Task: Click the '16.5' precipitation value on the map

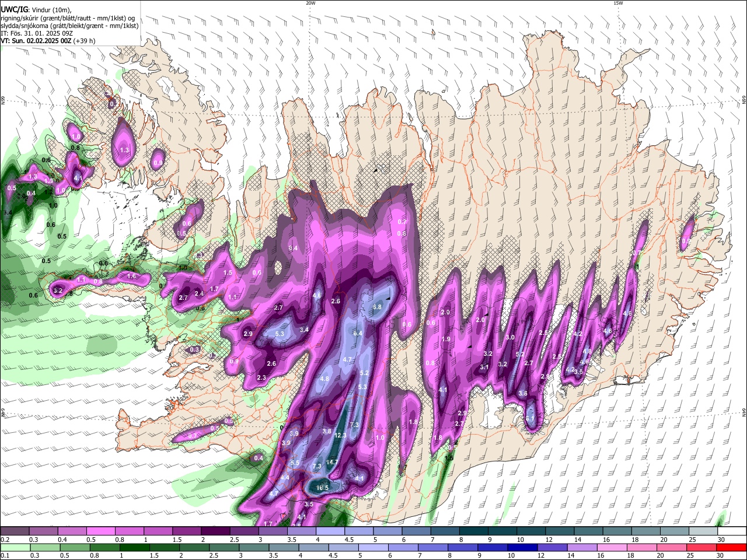Action: pyautogui.click(x=323, y=488)
